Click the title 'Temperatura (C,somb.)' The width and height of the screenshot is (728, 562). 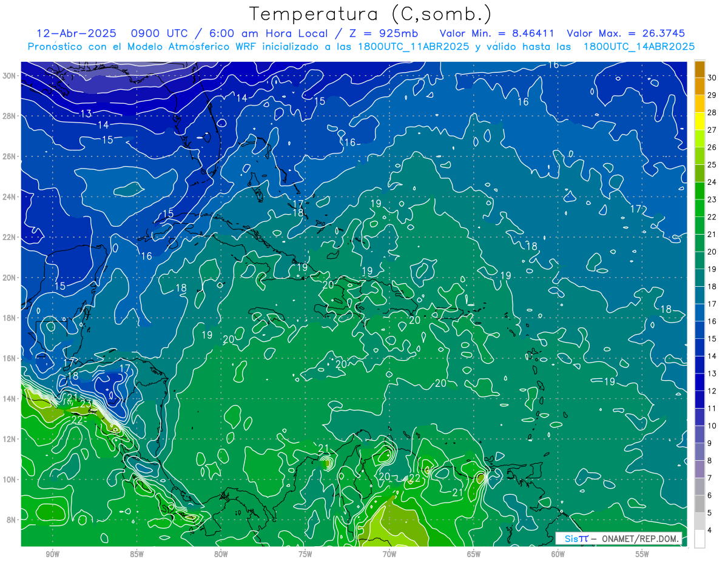click(x=370, y=14)
